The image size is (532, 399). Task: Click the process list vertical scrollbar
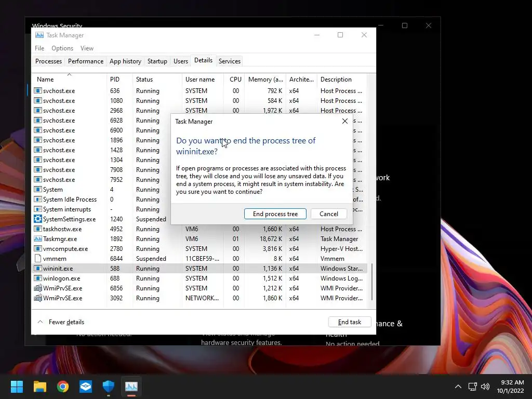(372, 282)
